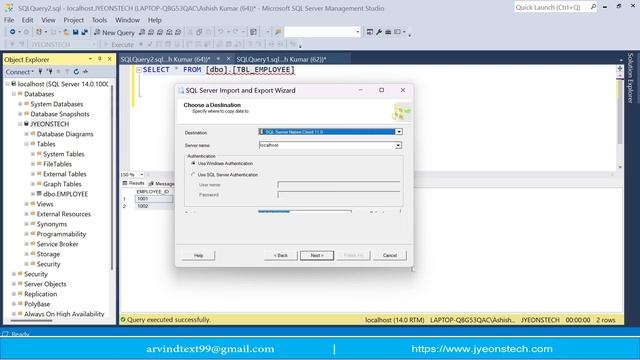Viewport: 640px width, 360px height.
Task: Open the 150 % zoom dropdown
Action: pyautogui.click(x=142, y=174)
